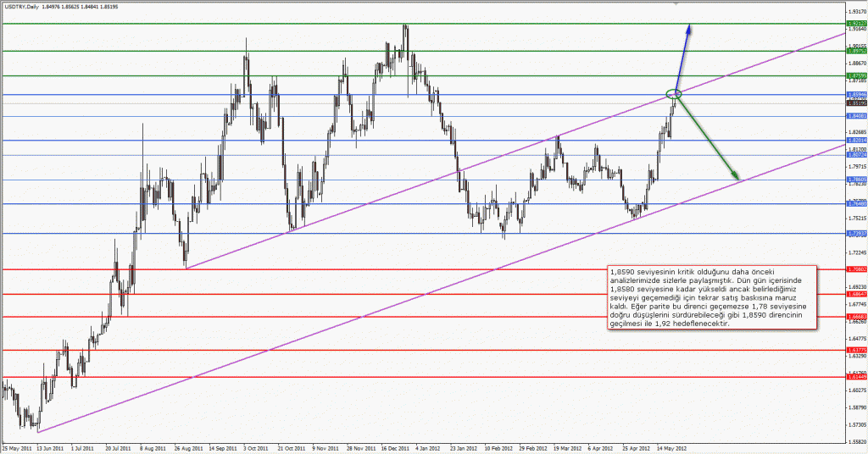Image resolution: width=868 pixels, height=454 pixels.
Task: Click the 14 Sep 2011 date label
Action: (x=221, y=448)
